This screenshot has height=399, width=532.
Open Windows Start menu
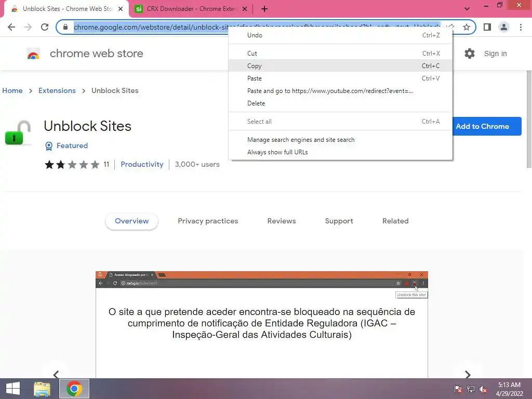click(x=13, y=389)
